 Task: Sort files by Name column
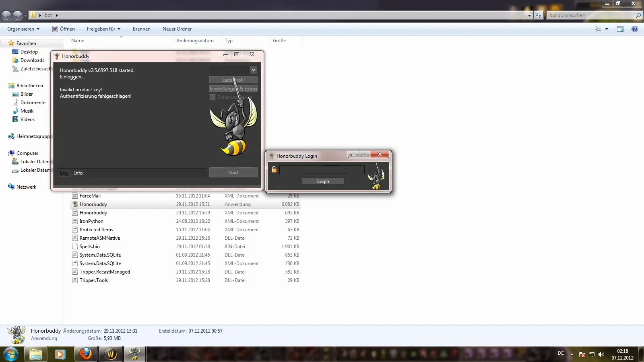78,41
